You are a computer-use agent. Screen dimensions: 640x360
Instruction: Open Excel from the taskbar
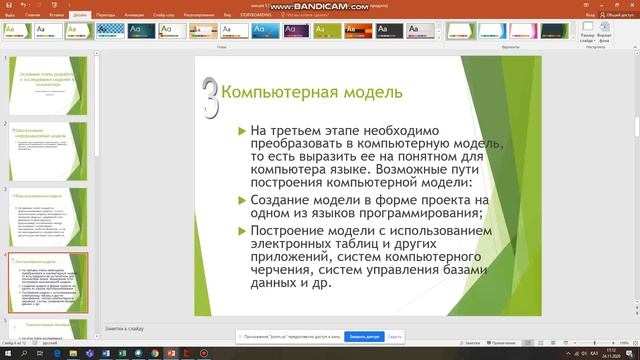pyautogui.click(x=122, y=353)
